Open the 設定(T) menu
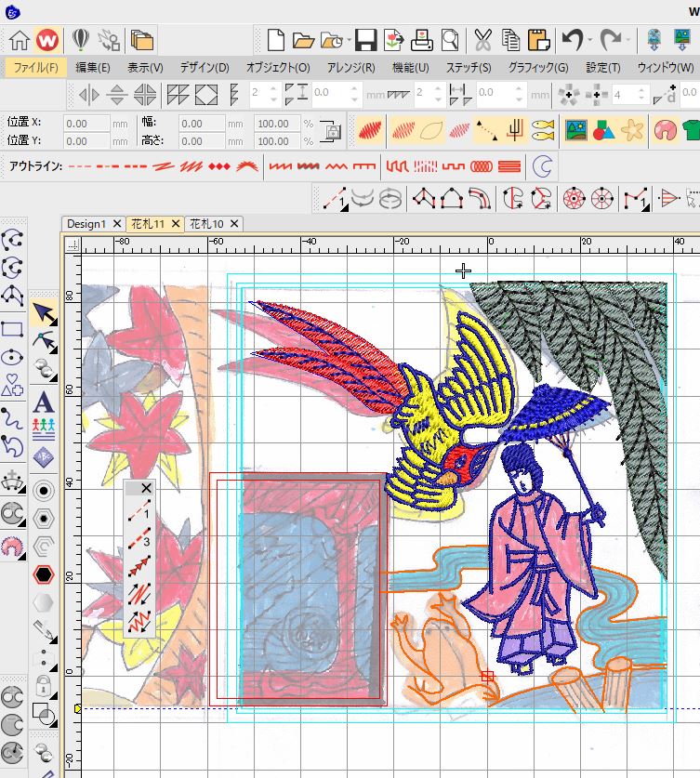The width and height of the screenshot is (700, 778). 602,67
